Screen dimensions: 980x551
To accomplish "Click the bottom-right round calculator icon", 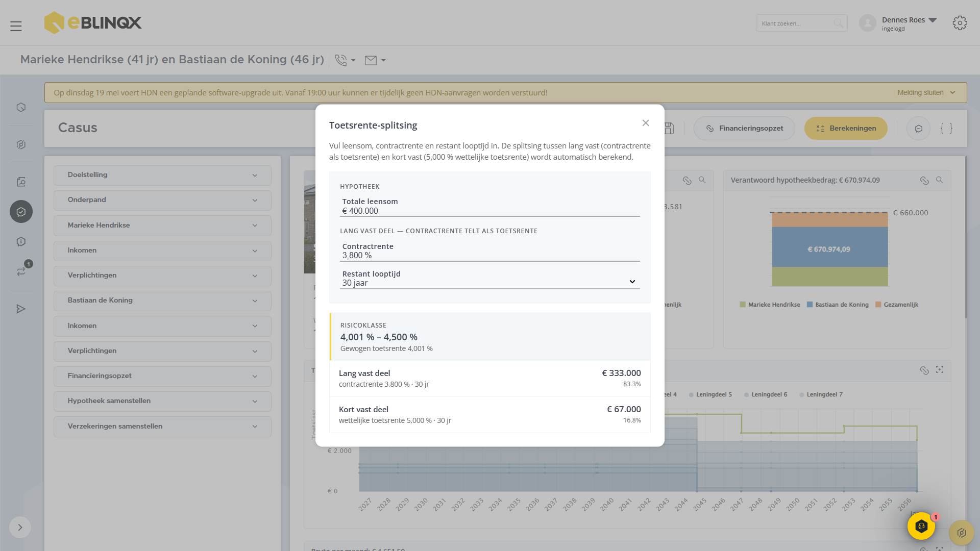I will pyautogui.click(x=962, y=533).
